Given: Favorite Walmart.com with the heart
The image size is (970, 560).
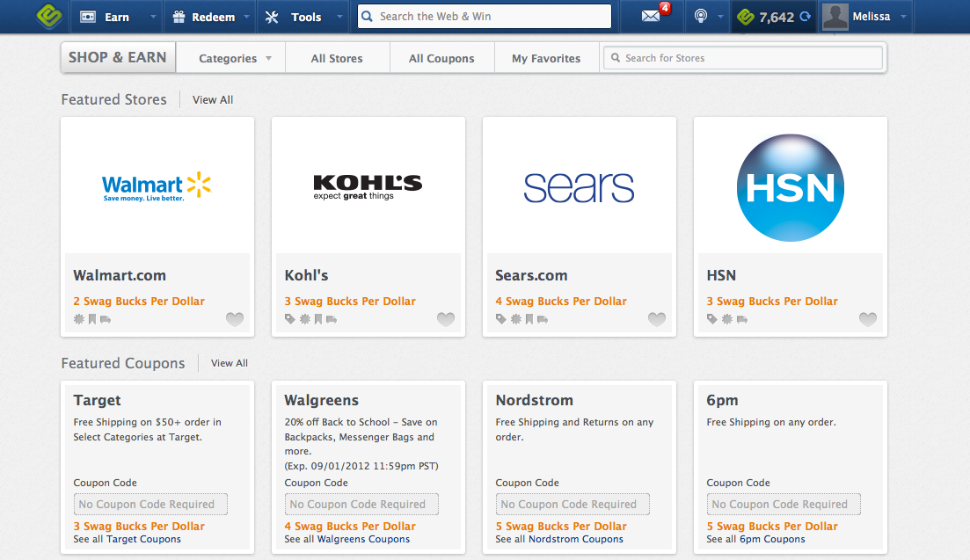Looking at the screenshot, I should (x=235, y=319).
